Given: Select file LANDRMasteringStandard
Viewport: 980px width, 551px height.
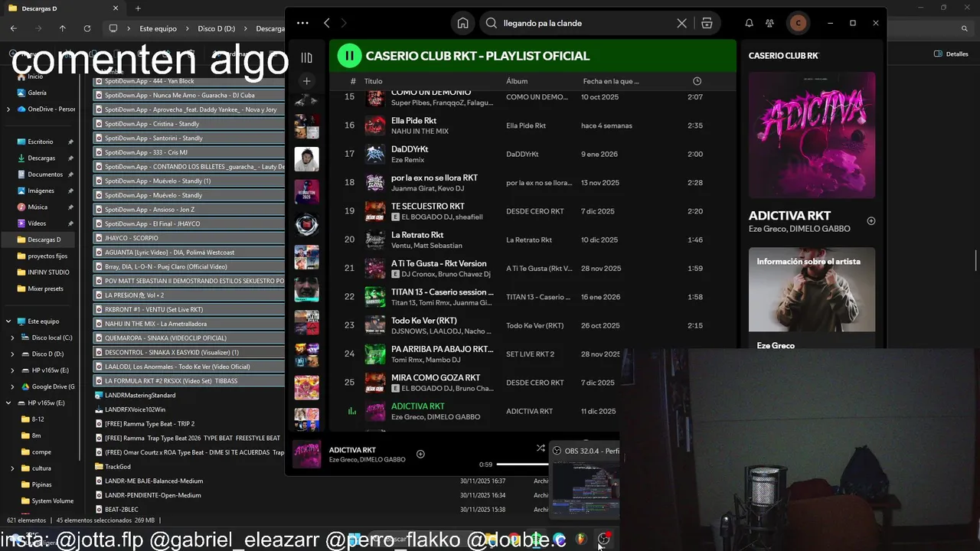Looking at the screenshot, I should pos(140,396).
